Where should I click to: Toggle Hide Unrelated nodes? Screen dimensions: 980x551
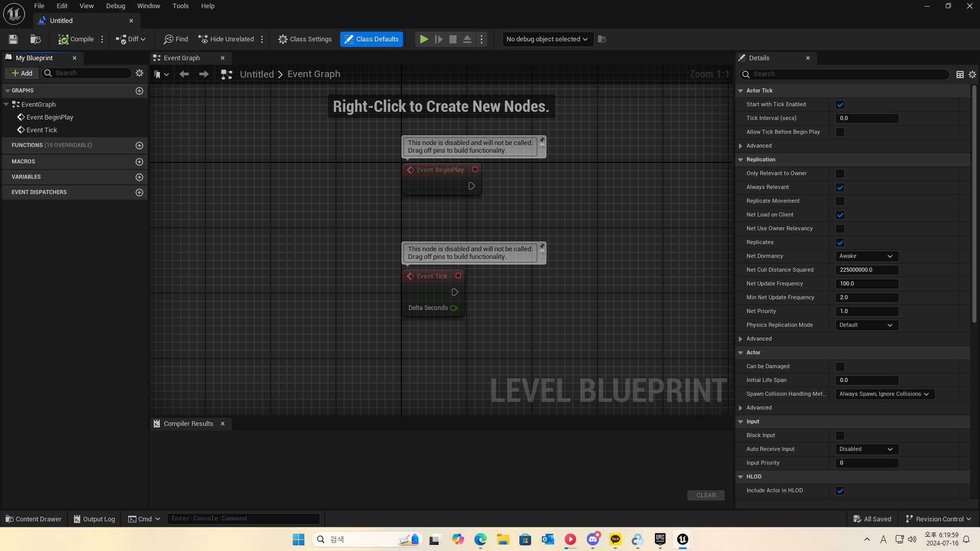tap(226, 39)
